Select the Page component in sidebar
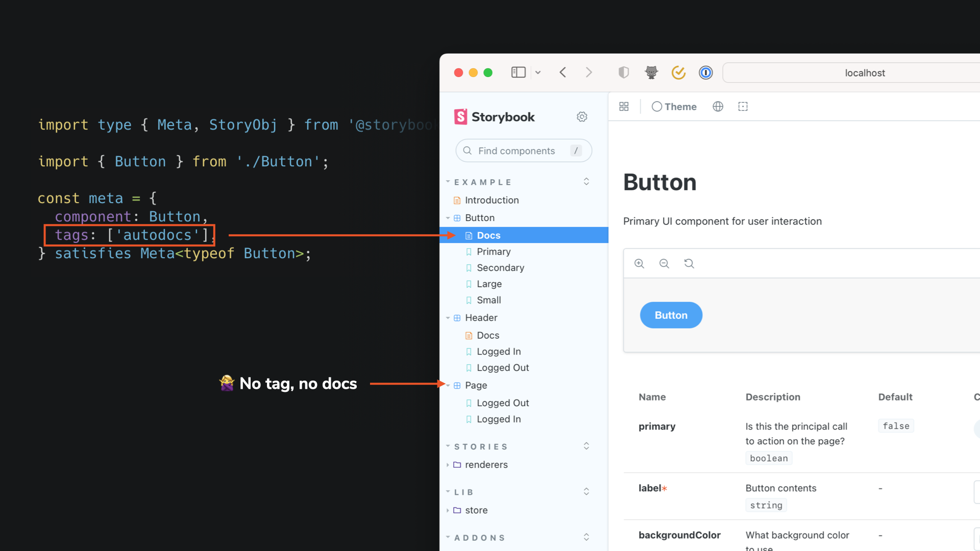 tap(477, 385)
